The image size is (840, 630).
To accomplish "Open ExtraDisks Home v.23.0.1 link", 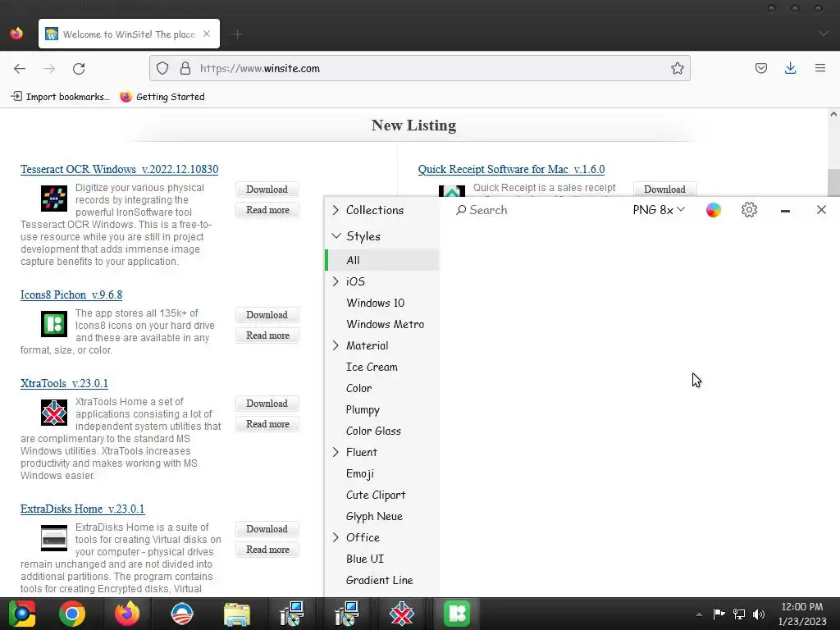I will point(83,509).
